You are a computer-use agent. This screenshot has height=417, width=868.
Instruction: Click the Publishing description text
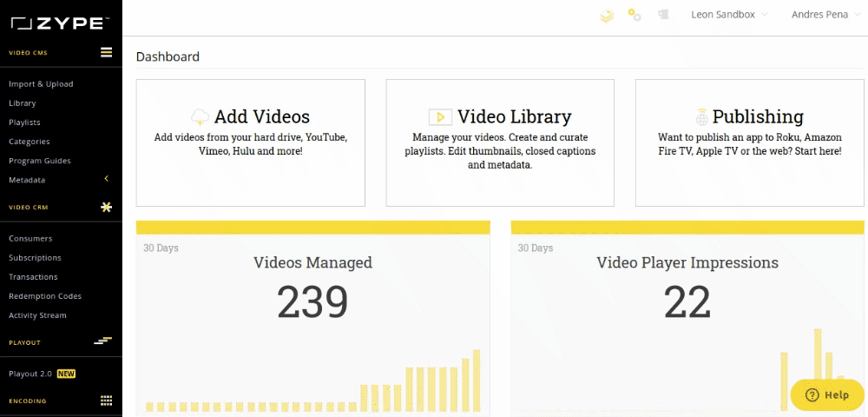(750, 143)
